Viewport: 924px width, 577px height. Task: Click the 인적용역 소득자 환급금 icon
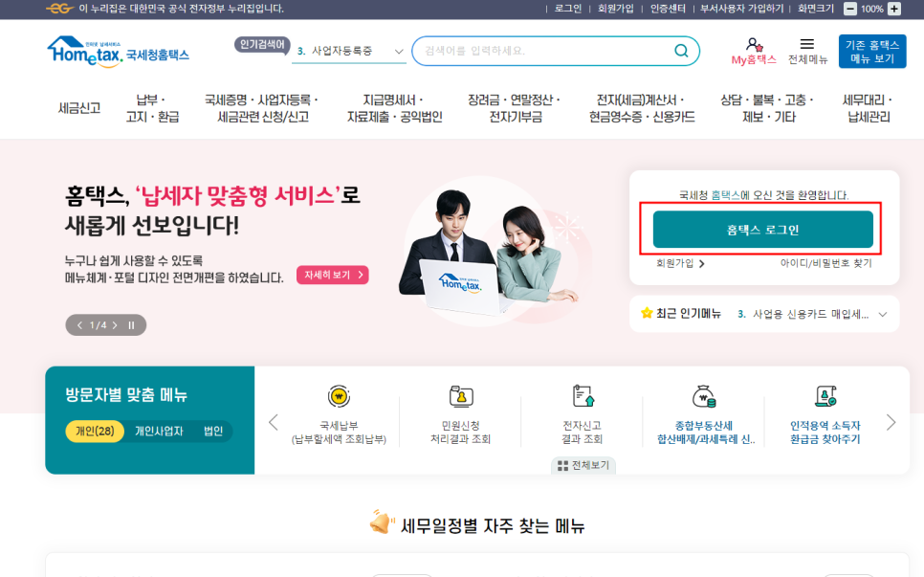(x=825, y=396)
